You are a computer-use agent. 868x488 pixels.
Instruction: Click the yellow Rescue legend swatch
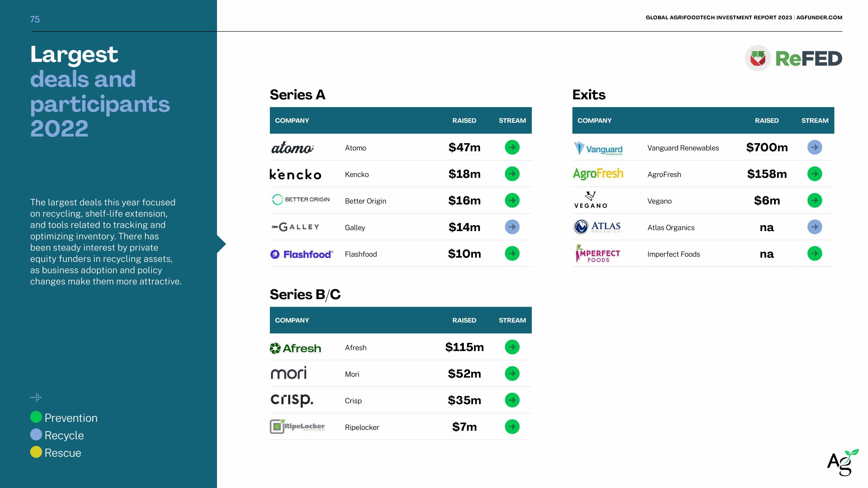point(36,452)
